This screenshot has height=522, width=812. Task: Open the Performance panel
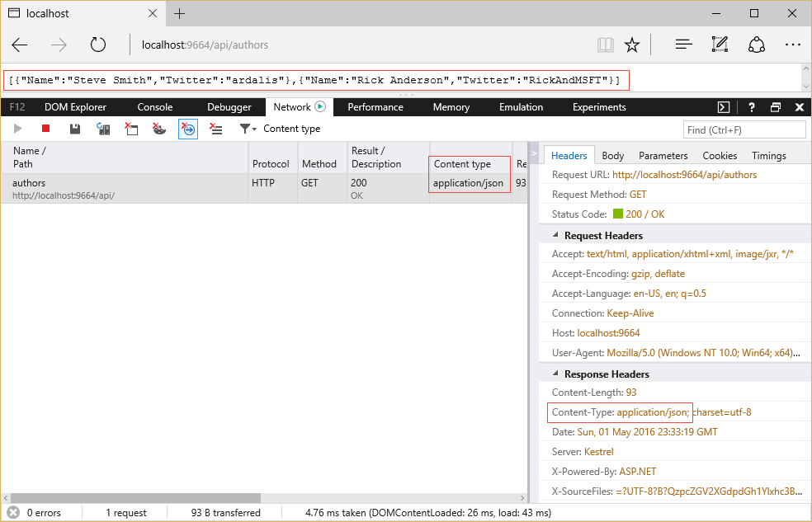pos(375,107)
